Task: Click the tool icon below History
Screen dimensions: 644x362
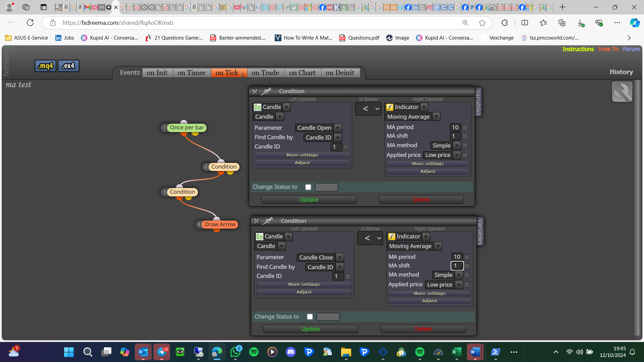Action: [x=622, y=92]
